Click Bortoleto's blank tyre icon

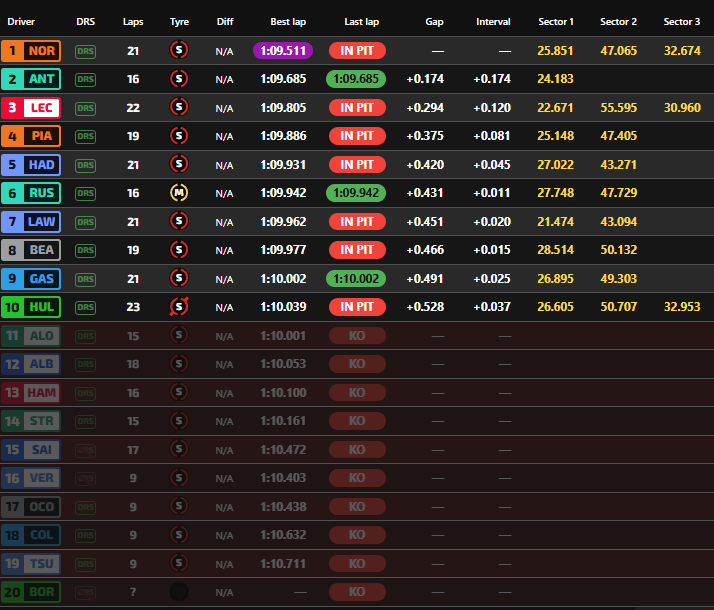coord(179,592)
